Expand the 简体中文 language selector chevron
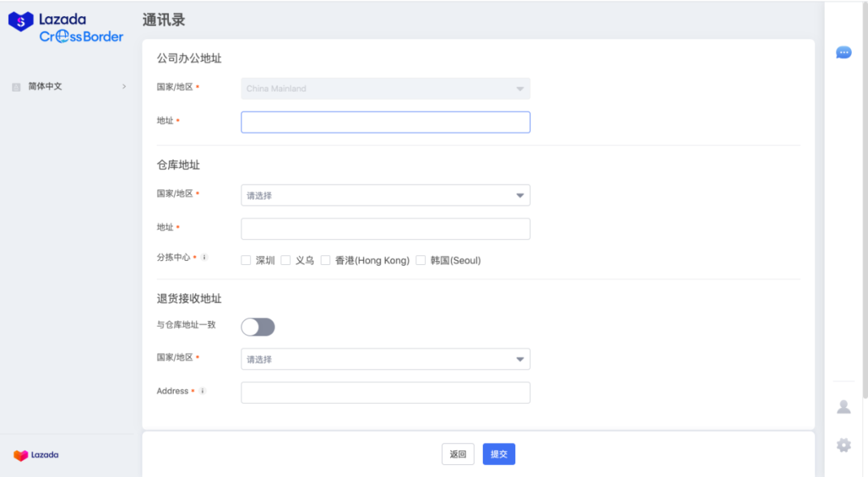The height and width of the screenshot is (477, 868). point(124,86)
